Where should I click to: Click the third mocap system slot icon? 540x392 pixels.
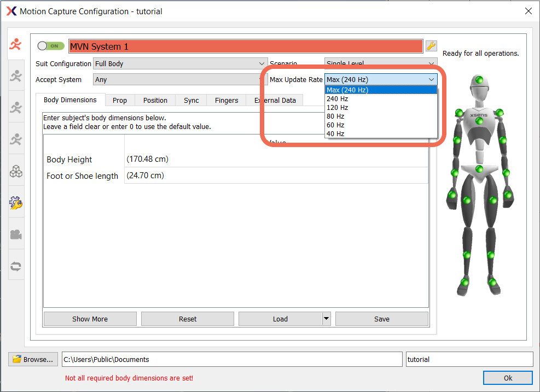click(16, 107)
